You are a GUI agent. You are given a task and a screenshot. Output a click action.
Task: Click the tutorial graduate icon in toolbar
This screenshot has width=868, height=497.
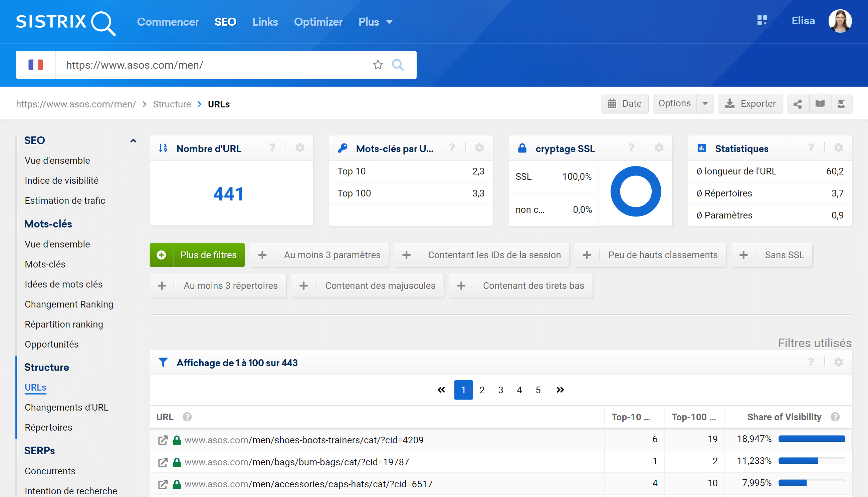(x=841, y=104)
